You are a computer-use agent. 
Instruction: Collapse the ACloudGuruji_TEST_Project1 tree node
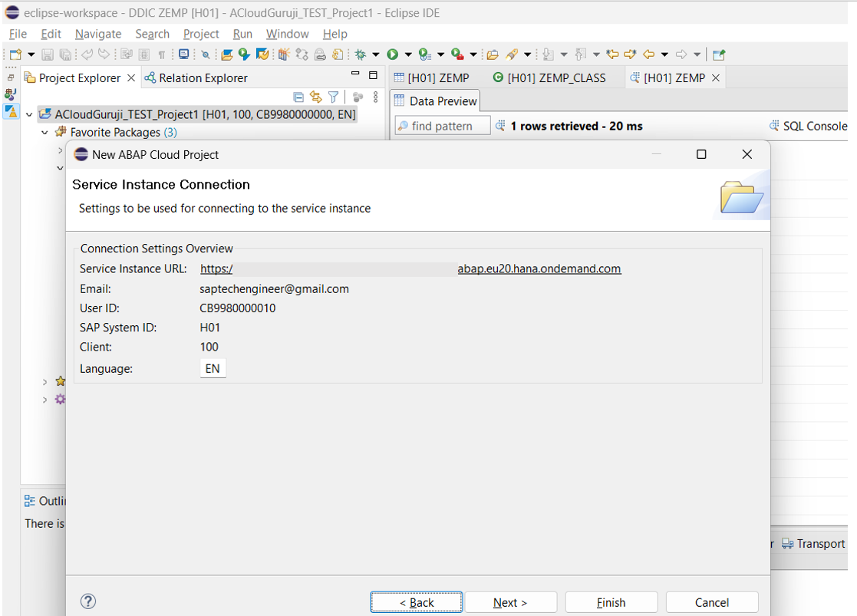(x=30, y=114)
